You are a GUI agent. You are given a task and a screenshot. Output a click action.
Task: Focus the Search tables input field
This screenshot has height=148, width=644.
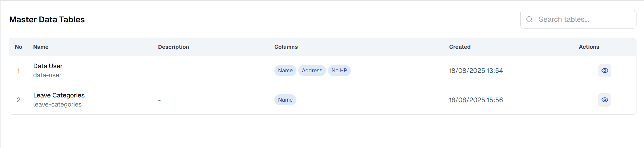coord(578,19)
